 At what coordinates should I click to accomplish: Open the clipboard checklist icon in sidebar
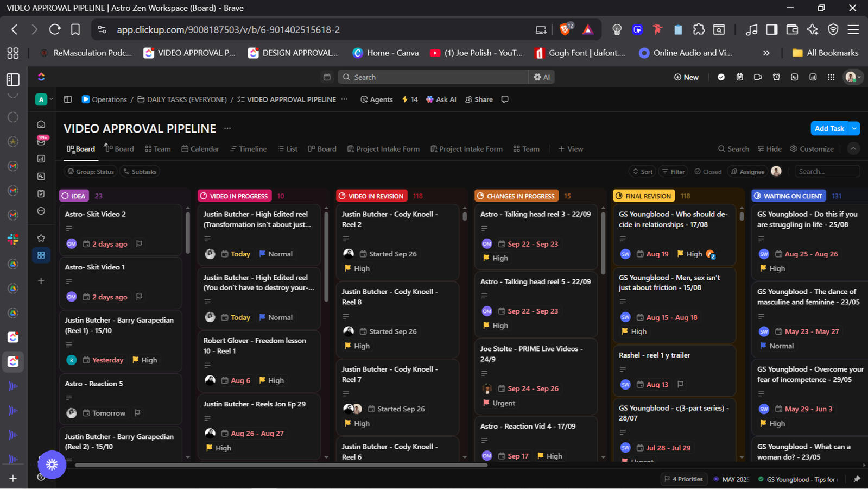[x=41, y=193]
